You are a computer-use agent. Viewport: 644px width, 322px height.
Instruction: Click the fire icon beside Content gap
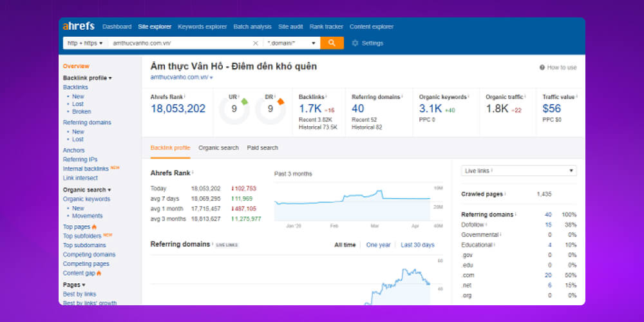[x=99, y=273]
